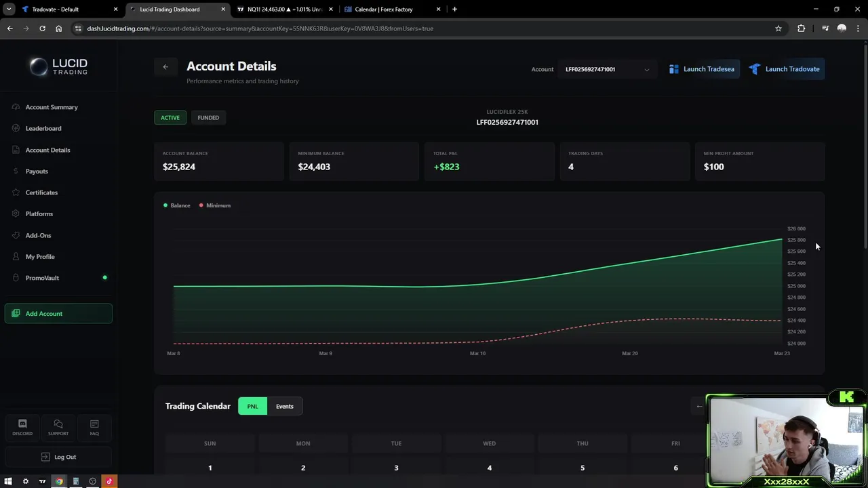Click the browser back button

point(9,28)
